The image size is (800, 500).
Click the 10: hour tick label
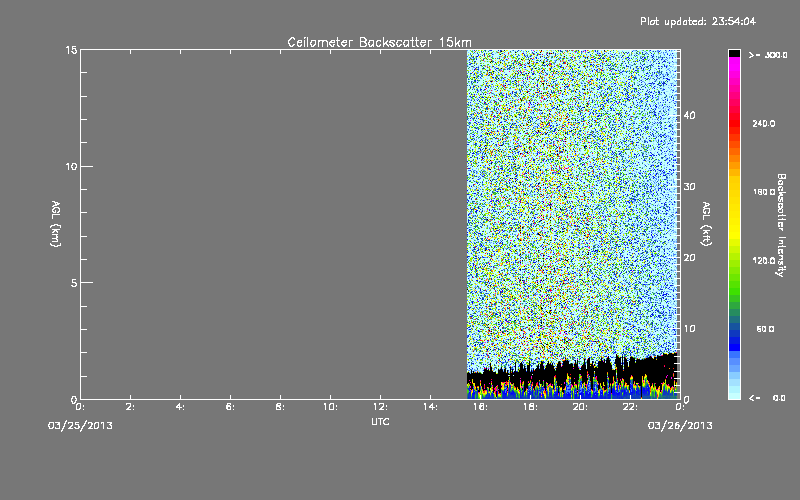point(330,407)
